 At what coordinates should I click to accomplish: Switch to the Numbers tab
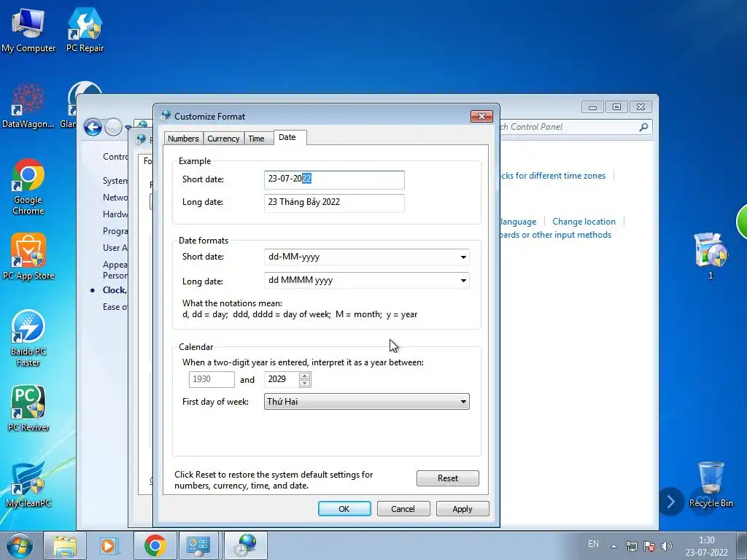(x=183, y=138)
